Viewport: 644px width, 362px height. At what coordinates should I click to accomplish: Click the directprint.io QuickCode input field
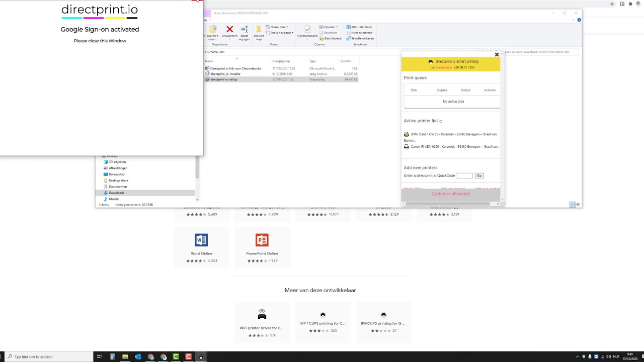pyautogui.click(x=464, y=175)
